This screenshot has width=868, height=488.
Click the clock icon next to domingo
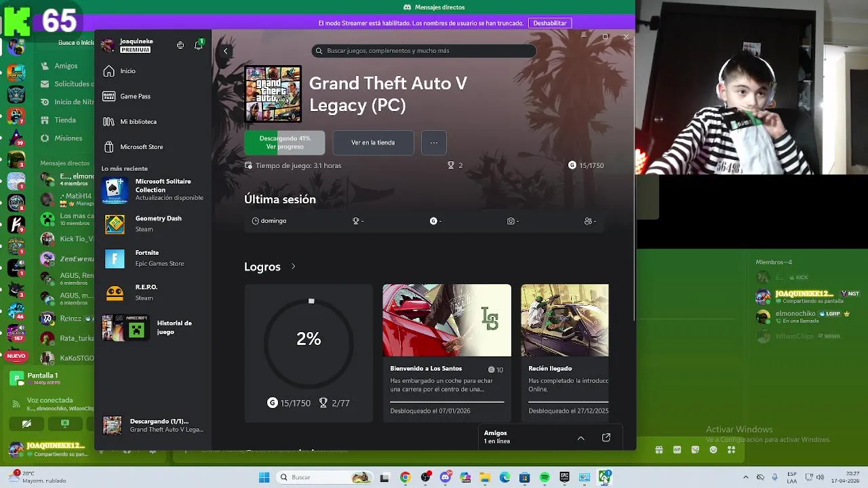(256, 221)
